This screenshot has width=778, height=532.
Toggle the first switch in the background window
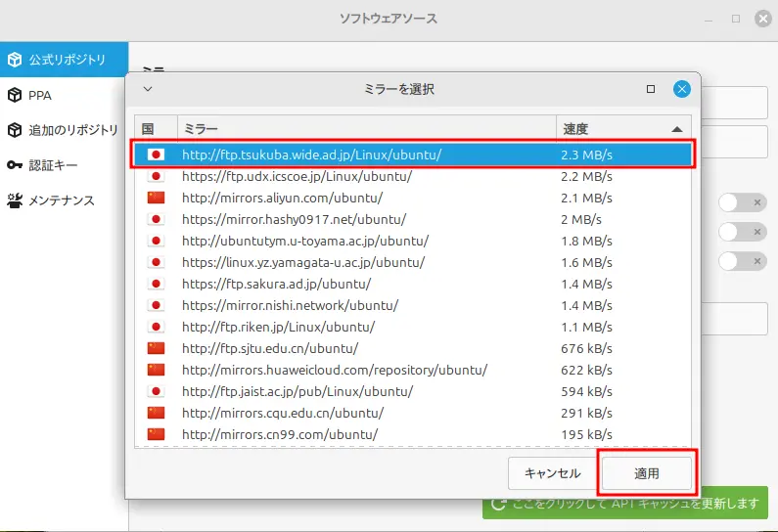[742, 202]
